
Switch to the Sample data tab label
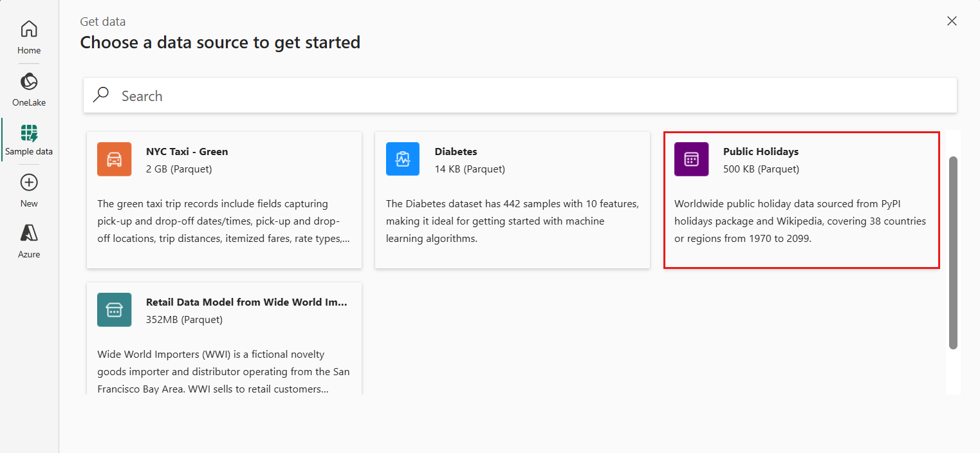click(29, 152)
